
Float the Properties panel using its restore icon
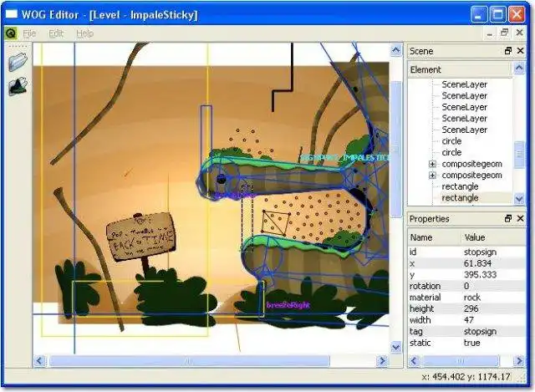coord(508,218)
